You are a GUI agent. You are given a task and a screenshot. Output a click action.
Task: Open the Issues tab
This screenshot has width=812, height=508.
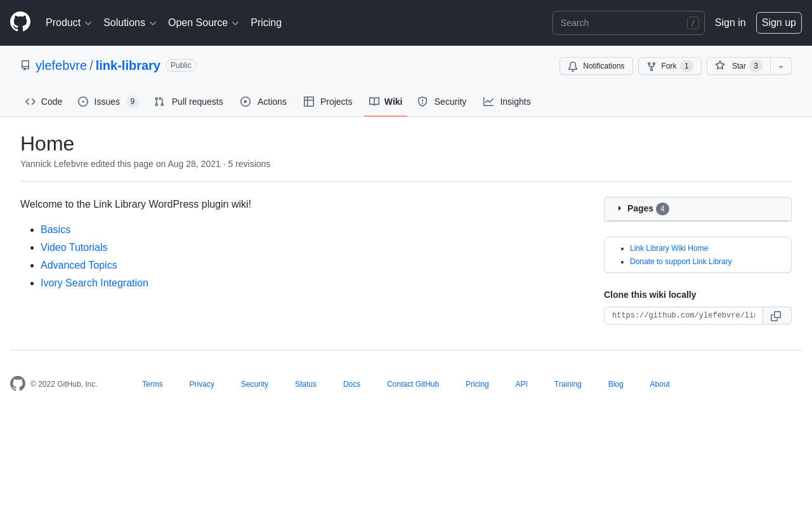[108, 102]
